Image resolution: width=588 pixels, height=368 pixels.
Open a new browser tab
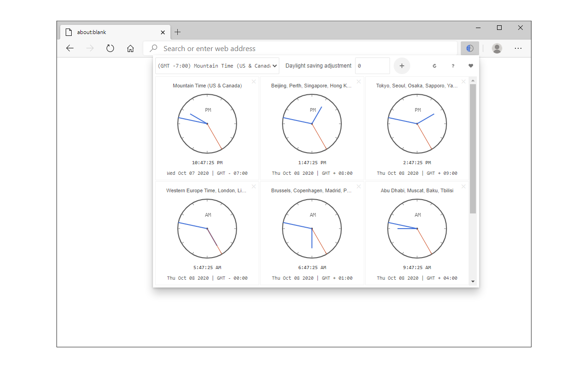click(x=178, y=32)
